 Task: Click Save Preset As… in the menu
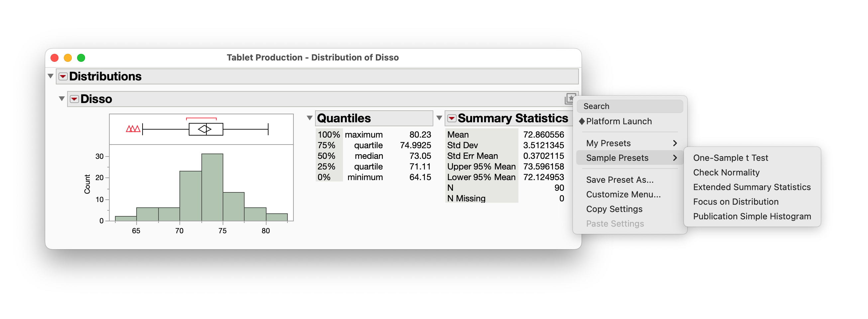(x=619, y=180)
